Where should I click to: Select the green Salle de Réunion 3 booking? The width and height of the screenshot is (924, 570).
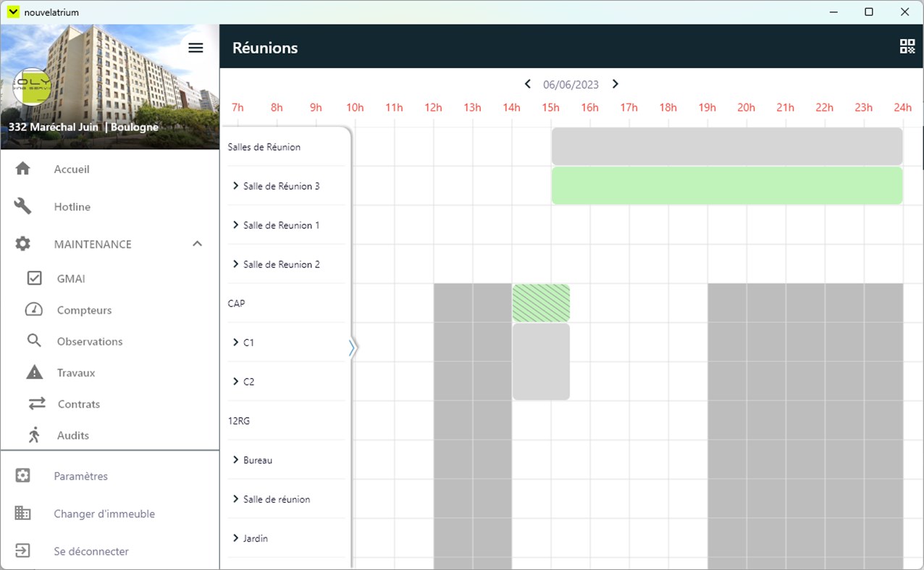click(x=727, y=185)
